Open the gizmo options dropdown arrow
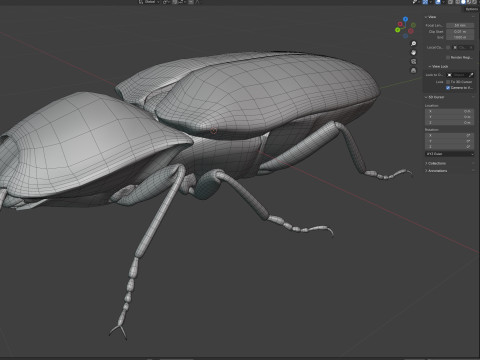 pyautogui.click(x=431, y=2)
